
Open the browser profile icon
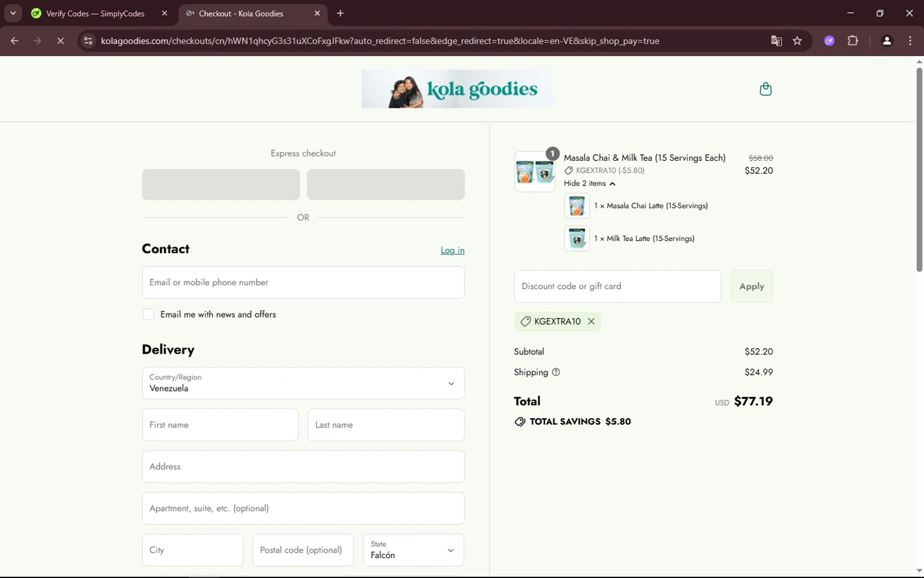(x=887, y=41)
